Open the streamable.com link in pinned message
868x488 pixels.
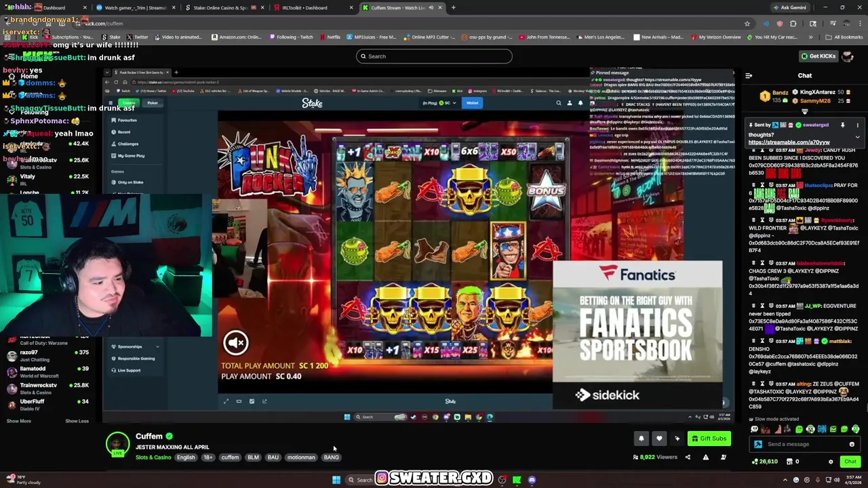[x=789, y=142]
